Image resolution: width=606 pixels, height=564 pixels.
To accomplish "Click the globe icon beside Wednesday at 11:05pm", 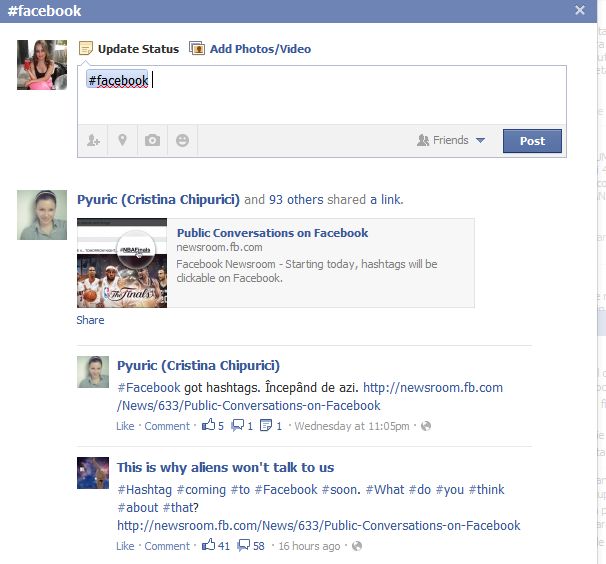I will tap(426, 426).
